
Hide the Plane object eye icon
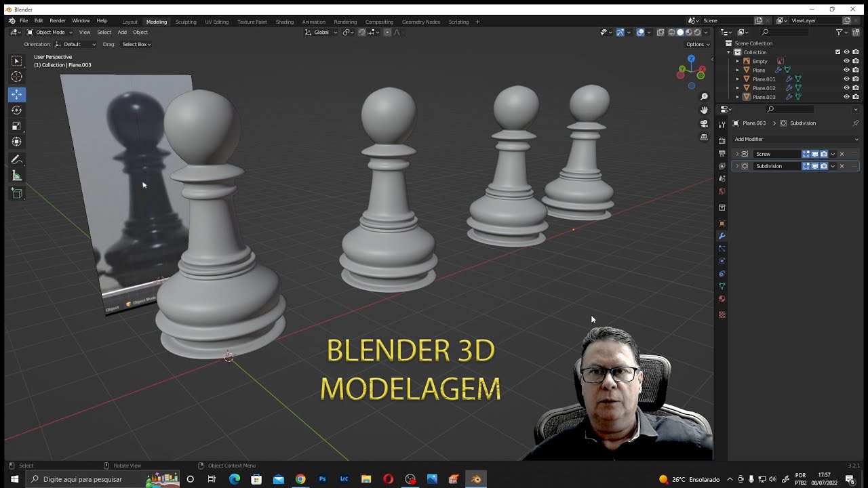(846, 70)
